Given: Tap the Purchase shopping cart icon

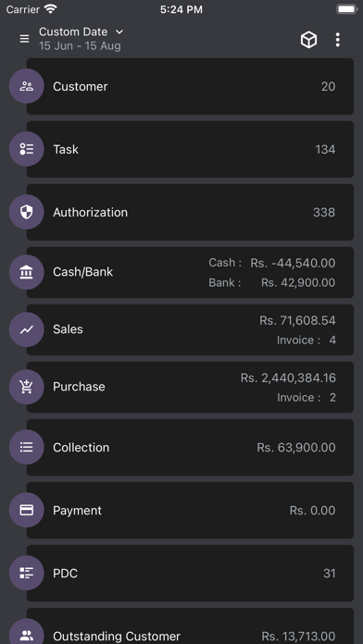Looking at the screenshot, I should [x=26, y=387].
